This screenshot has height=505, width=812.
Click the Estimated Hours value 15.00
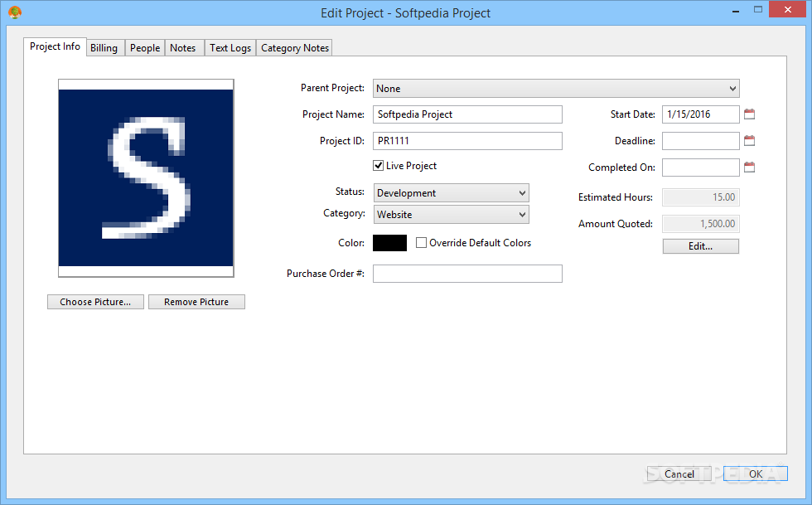click(701, 197)
